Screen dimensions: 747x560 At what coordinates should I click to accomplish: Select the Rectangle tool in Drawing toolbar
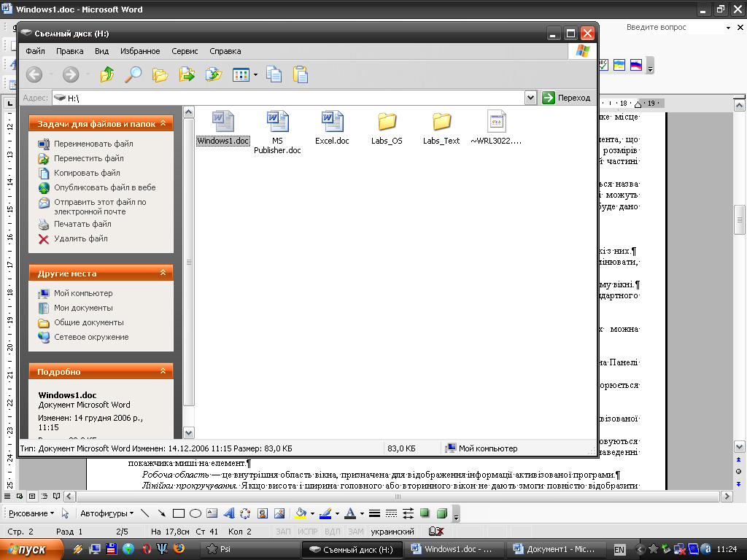[179, 513]
